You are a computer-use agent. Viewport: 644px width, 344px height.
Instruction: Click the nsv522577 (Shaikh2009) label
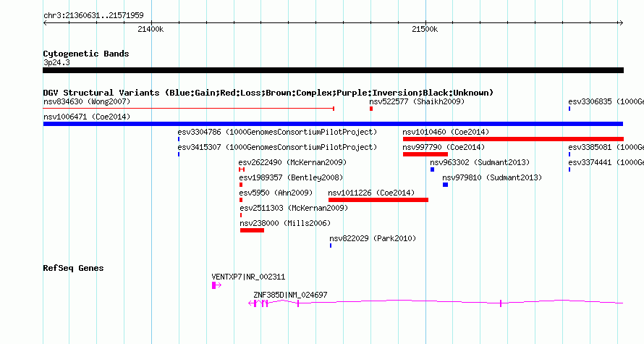click(x=417, y=101)
